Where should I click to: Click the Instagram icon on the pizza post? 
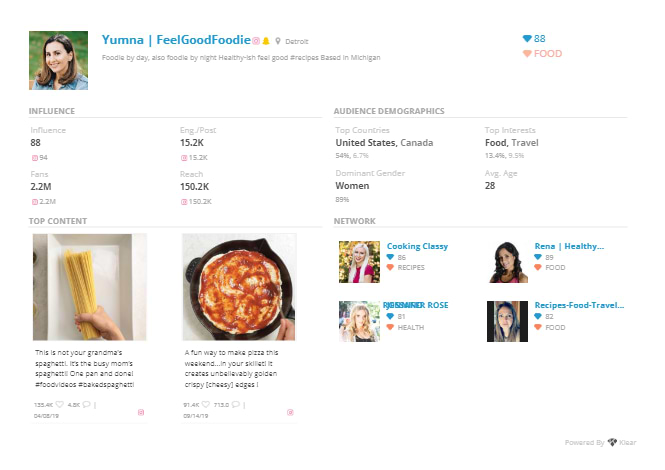coord(291,412)
